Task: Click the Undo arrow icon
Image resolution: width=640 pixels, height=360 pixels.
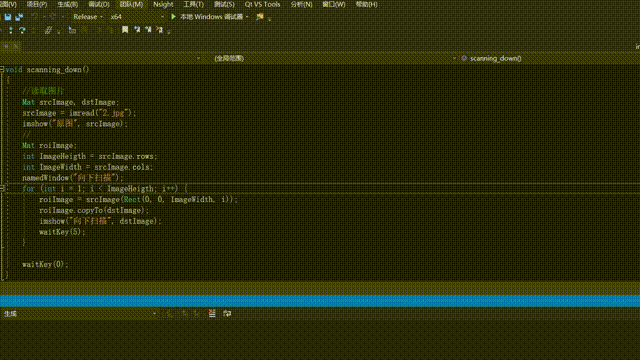Action: (35, 17)
